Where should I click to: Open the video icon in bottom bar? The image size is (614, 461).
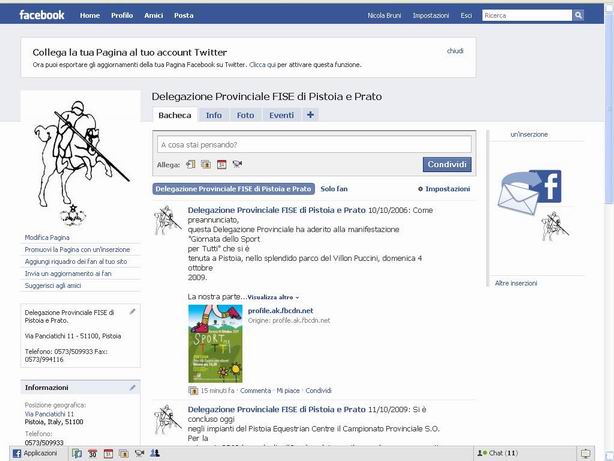pos(139,453)
